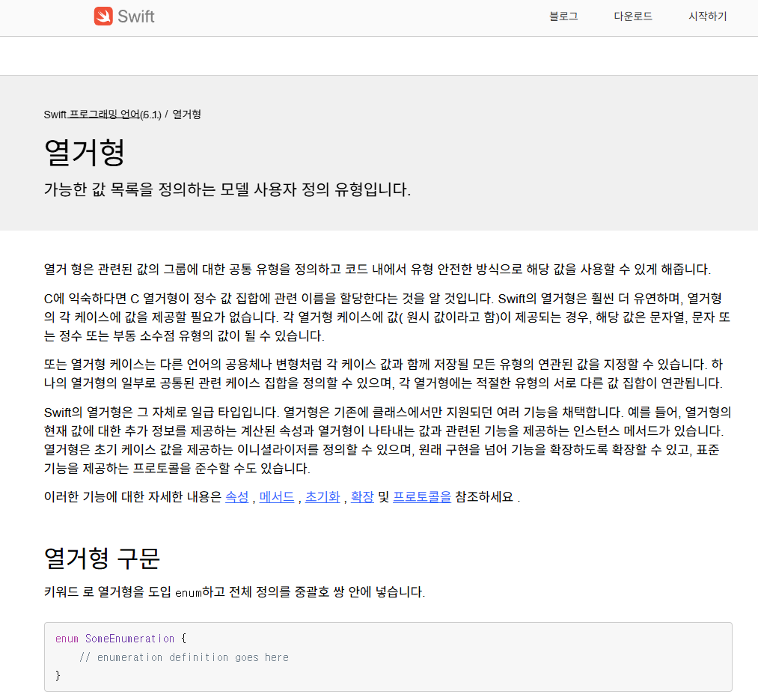Click paragraph starting Swift의 열거형은 그 자체로
Image resolution: width=758 pixels, height=700 pixels.
pyautogui.click(x=388, y=440)
